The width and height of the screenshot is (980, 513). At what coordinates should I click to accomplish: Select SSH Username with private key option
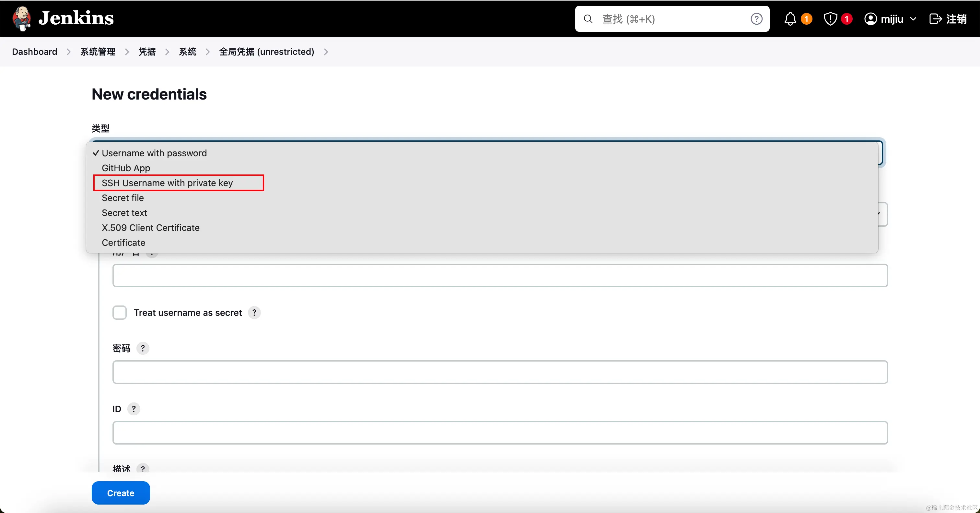click(167, 183)
